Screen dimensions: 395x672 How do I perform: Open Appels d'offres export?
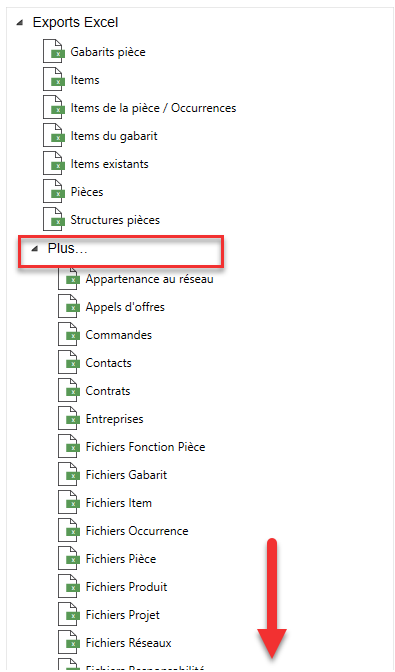[125, 307]
